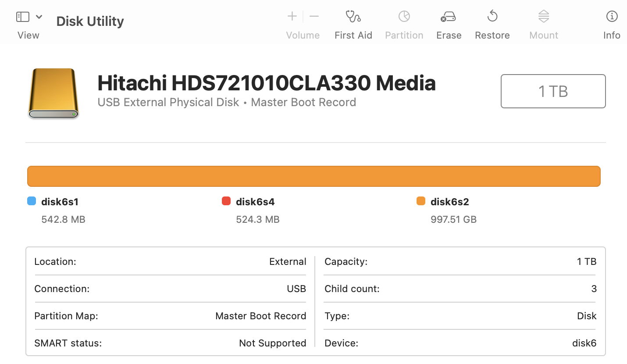Click the 1 TB capacity box
The image size is (627, 364).
tap(553, 91)
